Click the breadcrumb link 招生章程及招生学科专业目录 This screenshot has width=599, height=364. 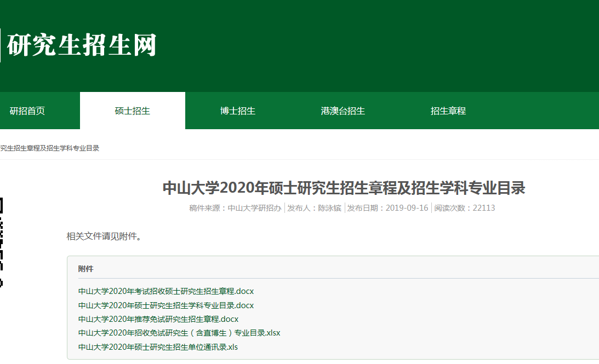[x=49, y=148]
